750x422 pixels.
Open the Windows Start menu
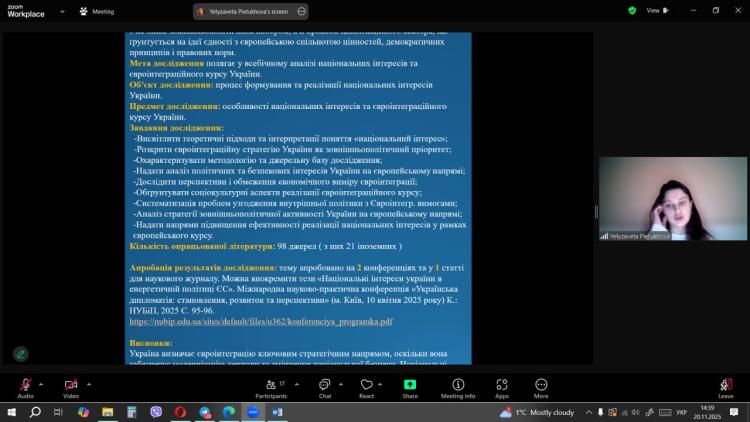[x=11, y=412]
